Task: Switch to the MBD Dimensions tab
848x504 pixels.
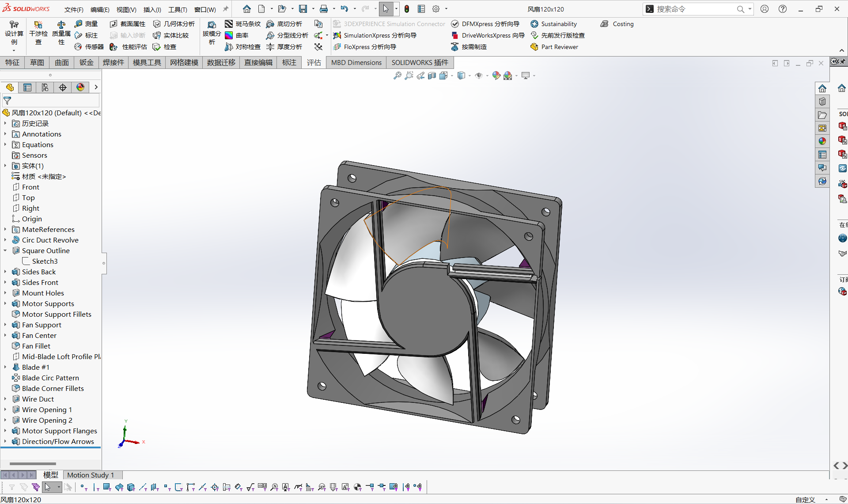Action: [356, 63]
